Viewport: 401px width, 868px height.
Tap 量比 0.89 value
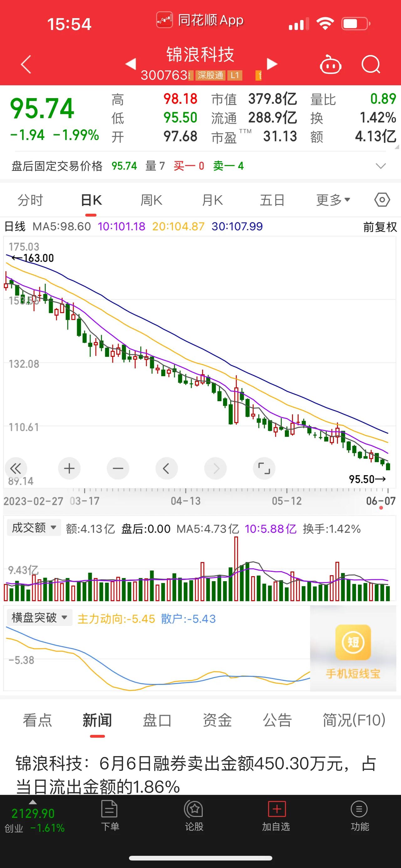point(383,99)
